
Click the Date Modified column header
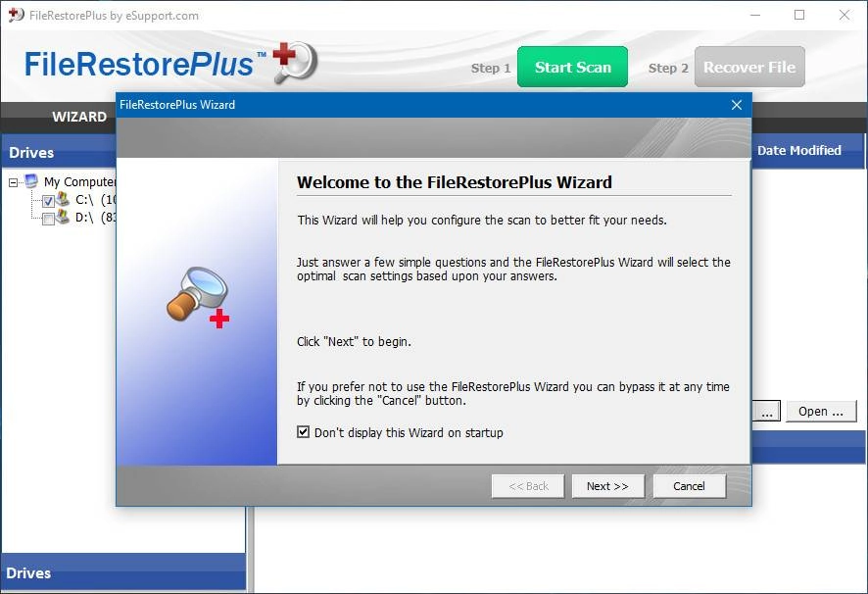[x=798, y=150]
